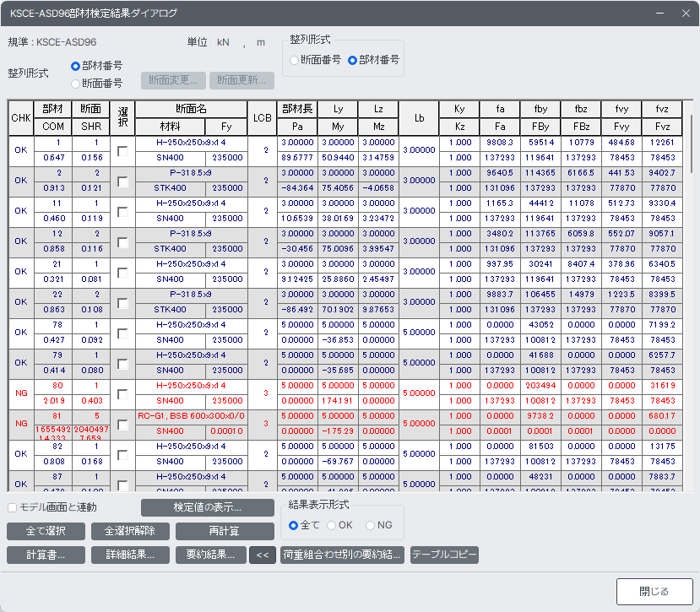
Task: Tick selection checkbox for member 1 row
Action: (x=122, y=151)
